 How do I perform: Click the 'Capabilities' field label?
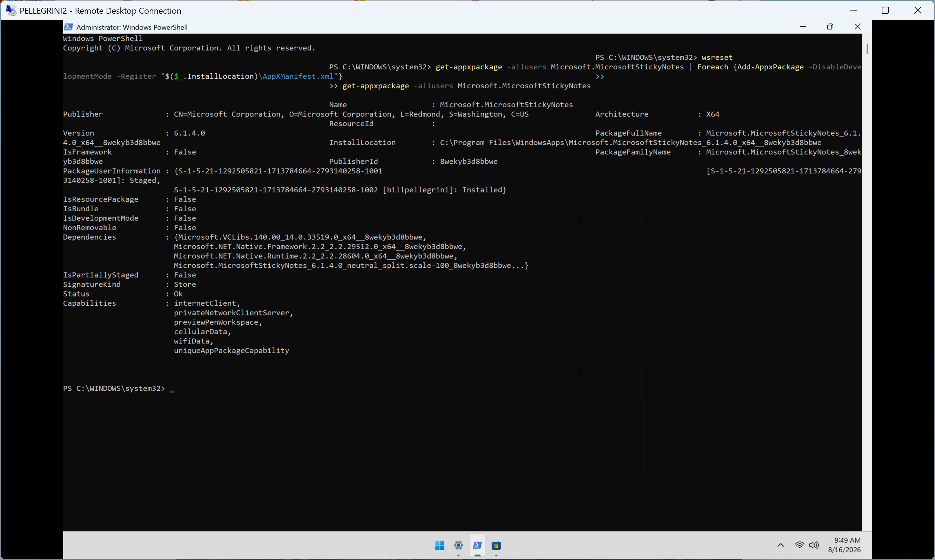tap(89, 303)
